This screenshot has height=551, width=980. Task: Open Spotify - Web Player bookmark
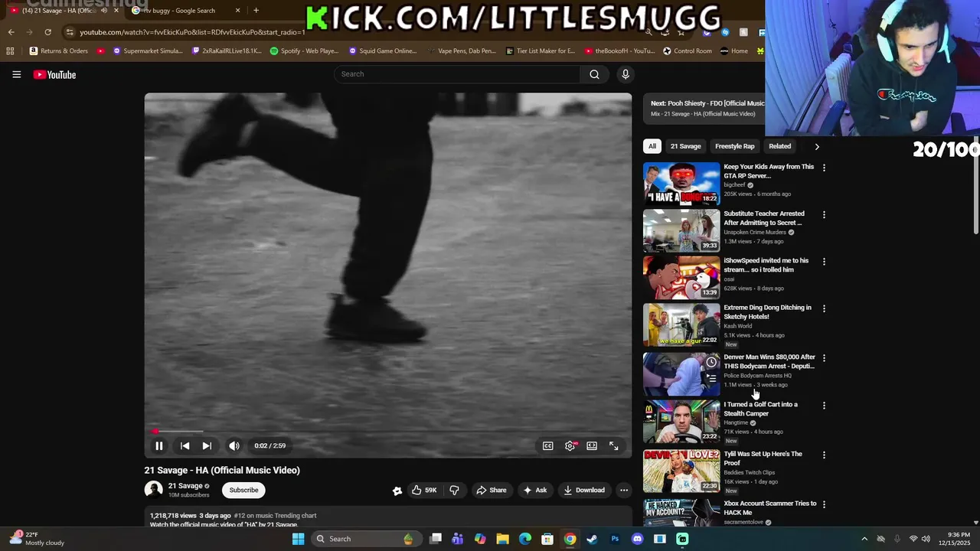pos(303,51)
